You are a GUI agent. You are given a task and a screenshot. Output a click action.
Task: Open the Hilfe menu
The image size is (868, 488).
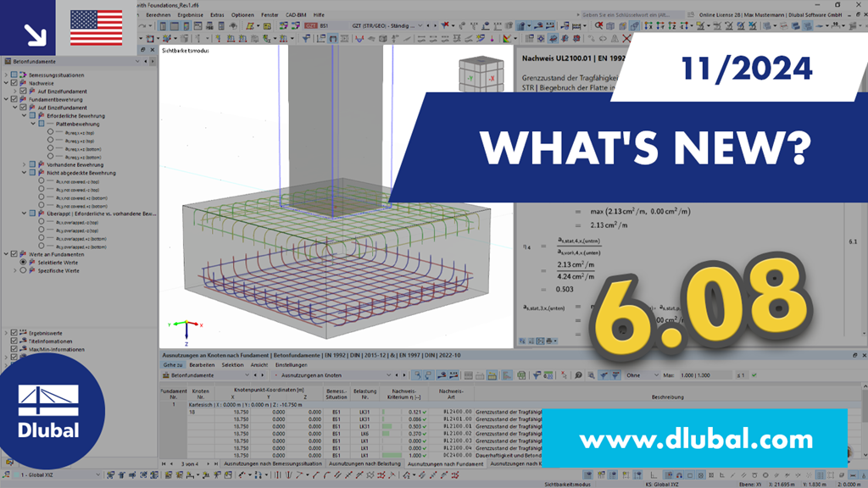coord(319,15)
